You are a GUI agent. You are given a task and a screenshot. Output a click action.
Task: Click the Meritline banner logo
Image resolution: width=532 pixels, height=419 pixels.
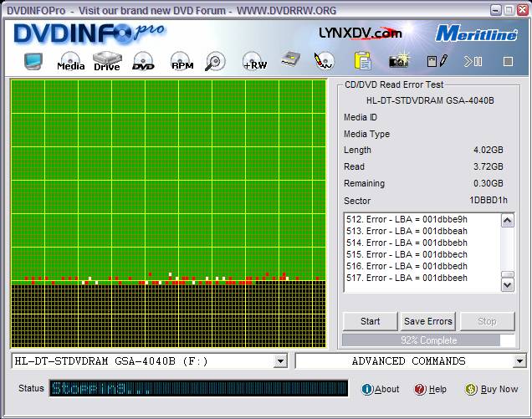coord(476,33)
